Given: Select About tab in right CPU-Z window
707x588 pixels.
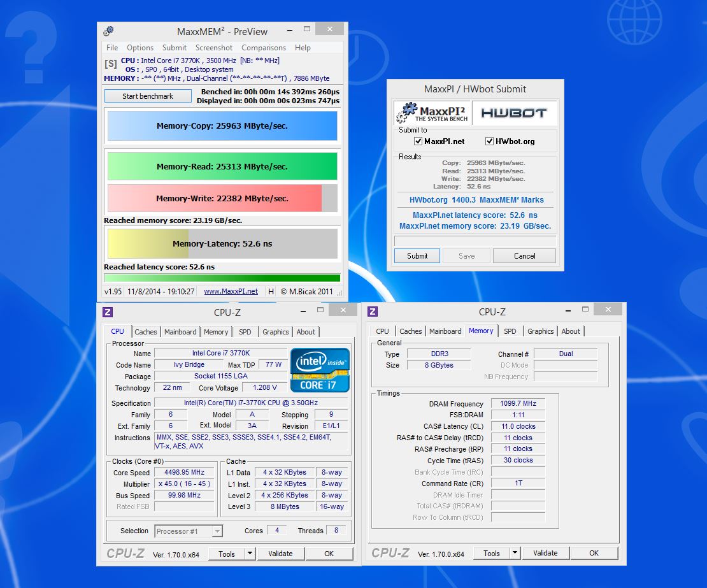Looking at the screenshot, I should click(571, 331).
